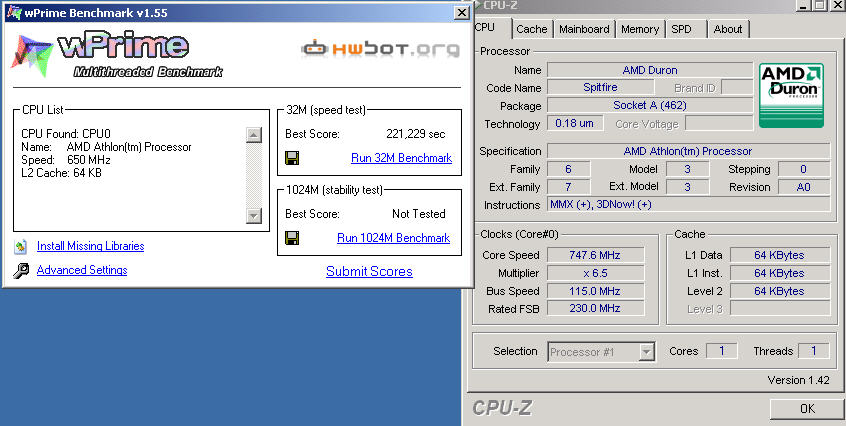Switch to the Mainboard tab

point(584,29)
